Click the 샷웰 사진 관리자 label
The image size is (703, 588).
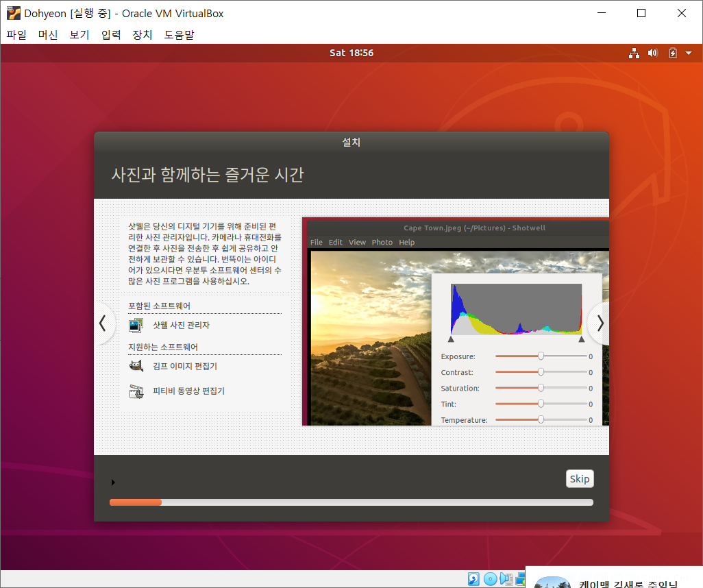[181, 325]
